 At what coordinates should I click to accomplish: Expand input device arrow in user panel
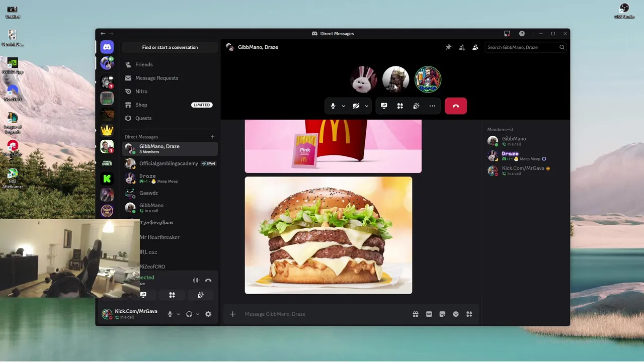(178, 314)
